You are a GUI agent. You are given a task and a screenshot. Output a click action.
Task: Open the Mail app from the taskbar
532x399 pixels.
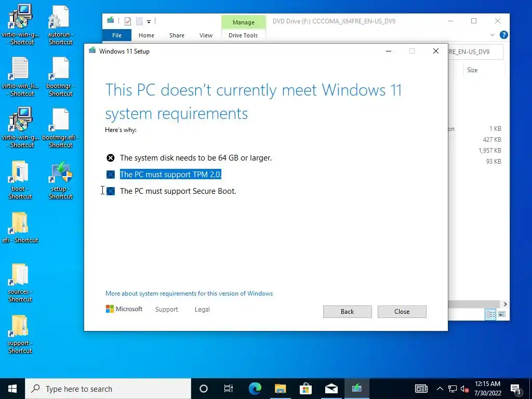331,389
